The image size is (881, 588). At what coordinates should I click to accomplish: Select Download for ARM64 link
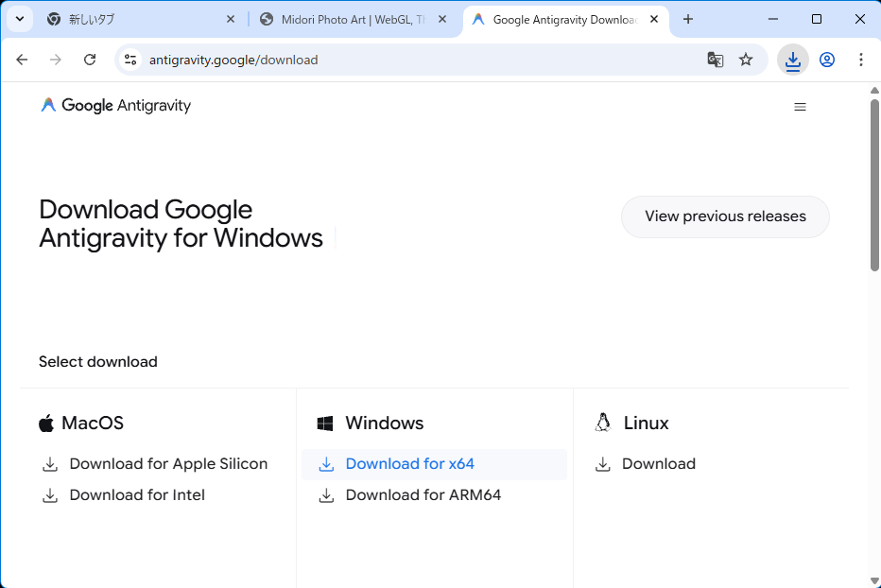pyautogui.click(x=423, y=495)
